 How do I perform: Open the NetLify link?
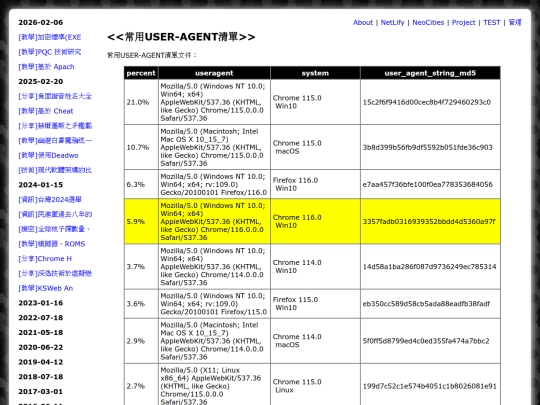(x=392, y=22)
